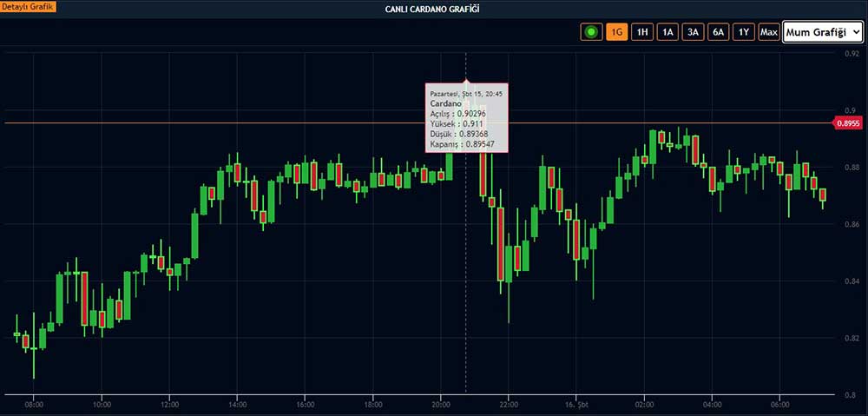Click the CANLI CARDANO GRAFİĞİ title
This screenshot has width=868, height=416.
pos(433,10)
